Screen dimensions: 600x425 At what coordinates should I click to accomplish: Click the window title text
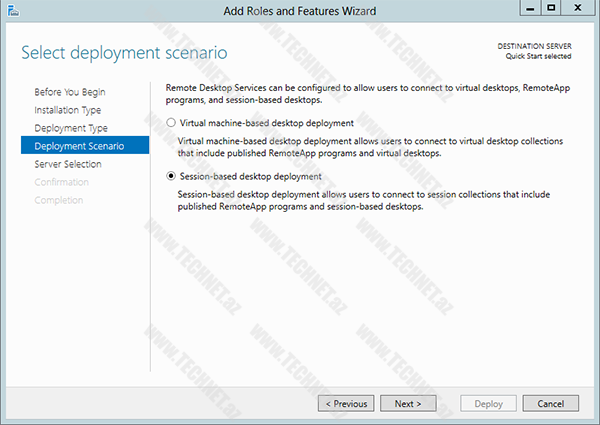pos(299,11)
